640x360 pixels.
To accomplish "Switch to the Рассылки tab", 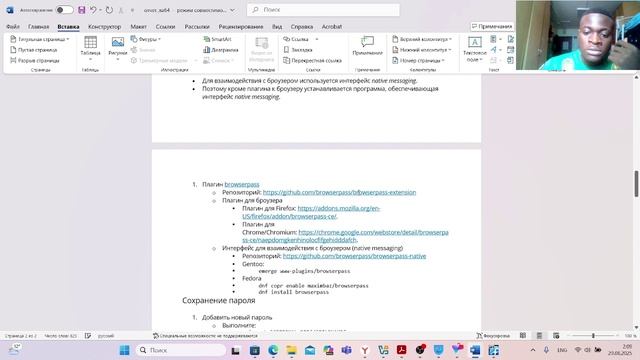I will click(197, 27).
